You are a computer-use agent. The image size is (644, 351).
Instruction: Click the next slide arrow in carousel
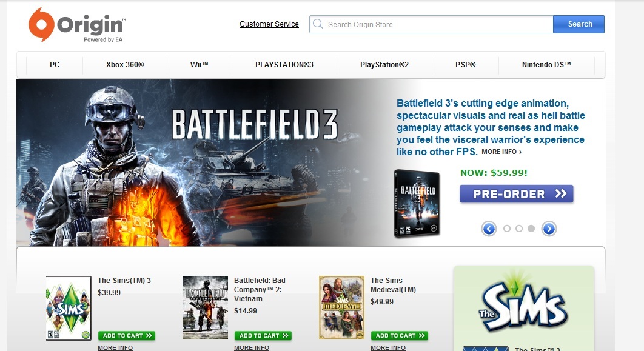point(549,229)
